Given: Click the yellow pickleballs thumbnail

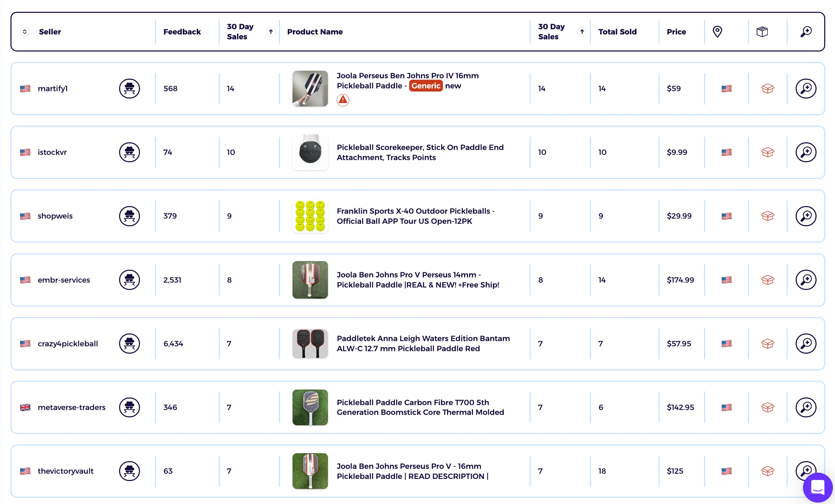Looking at the screenshot, I should 310,216.
